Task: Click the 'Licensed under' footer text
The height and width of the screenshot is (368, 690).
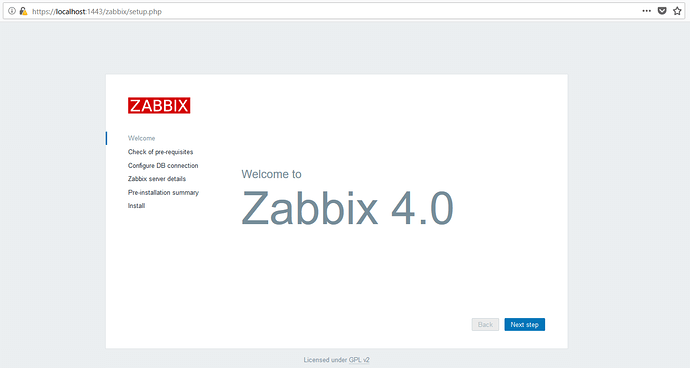Action: tap(325, 360)
